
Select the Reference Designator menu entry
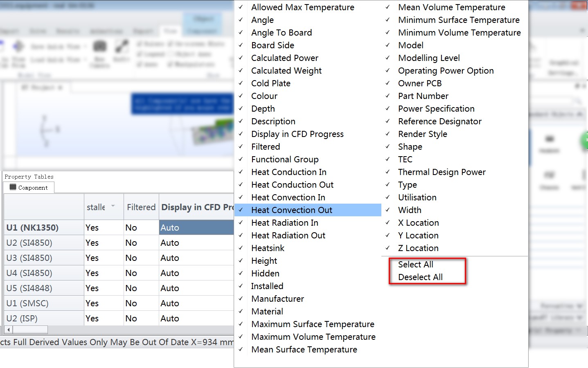(439, 121)
